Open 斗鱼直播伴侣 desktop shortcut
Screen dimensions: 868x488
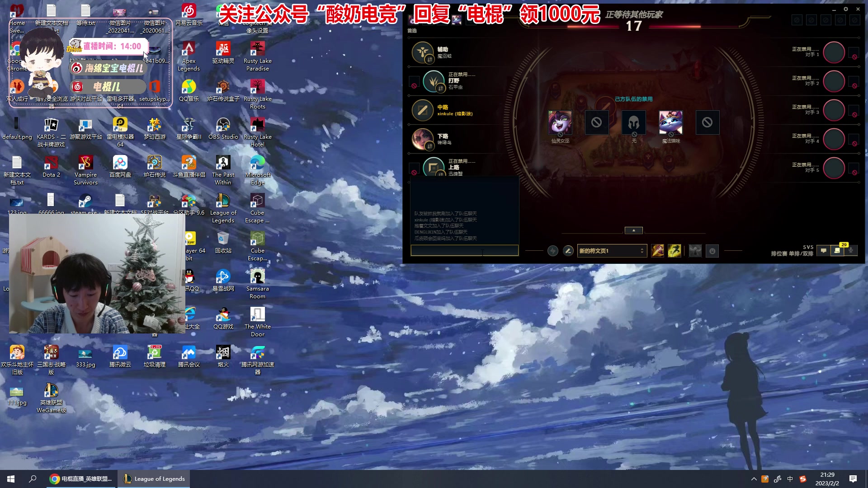189,166
